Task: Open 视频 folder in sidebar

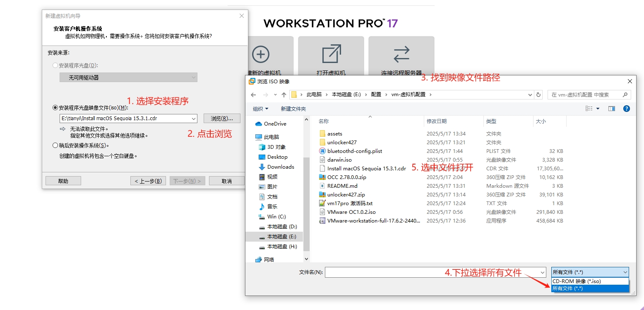Action: coord(268,177)
